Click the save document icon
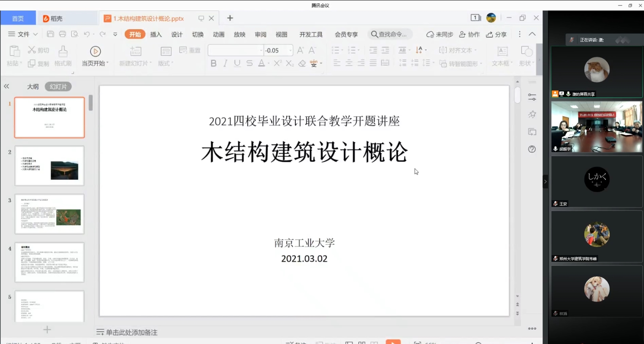The image size is (644, 344). (51, 34)
